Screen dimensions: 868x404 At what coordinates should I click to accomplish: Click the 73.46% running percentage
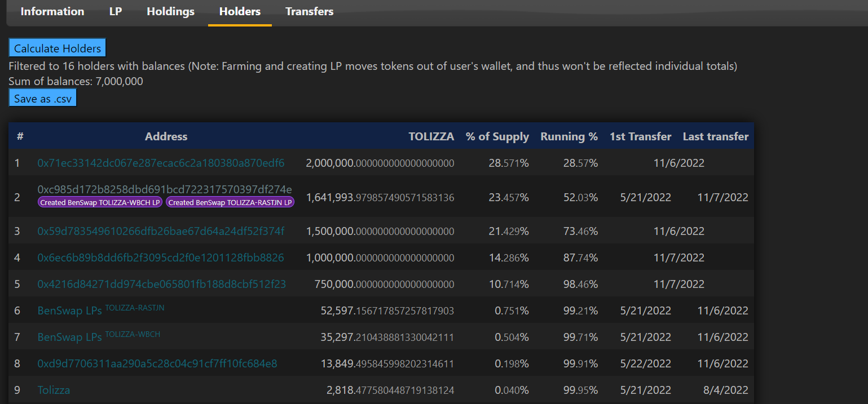[580, 231]
